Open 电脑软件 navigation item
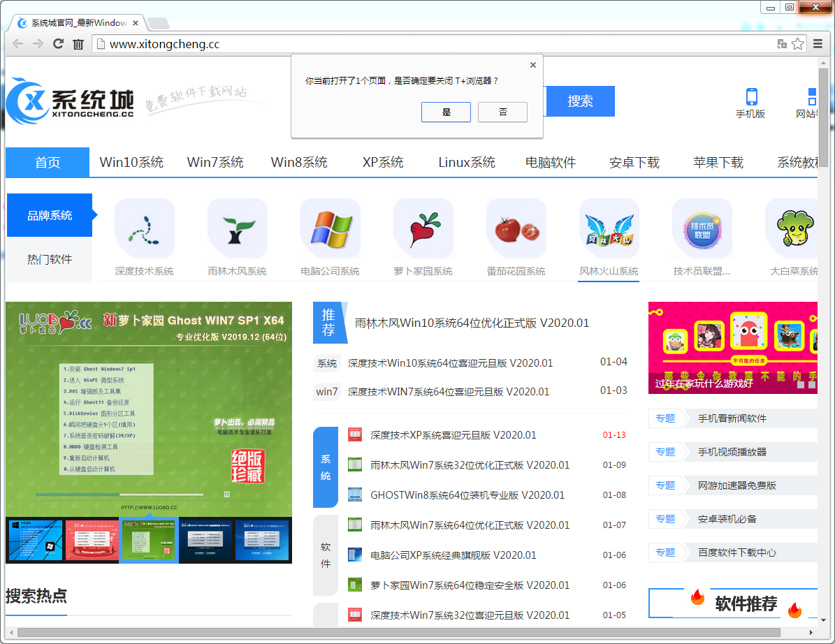Viewport: 835px width, 644px height. pos(551,162)
